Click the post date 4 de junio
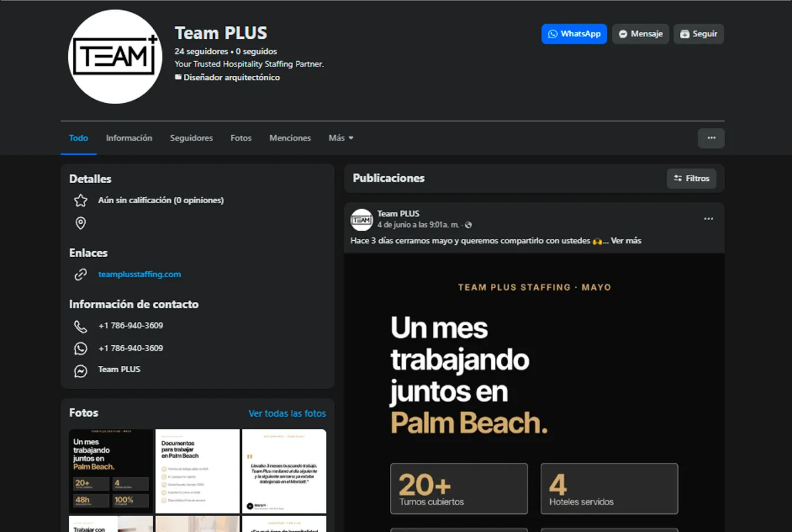Screen dimensions: 792x532 click(419, 225)
